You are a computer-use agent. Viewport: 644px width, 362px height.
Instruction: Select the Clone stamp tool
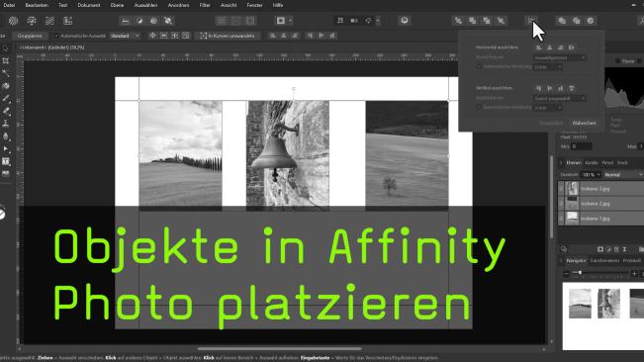pyautogui.click(x=5, y=124)
